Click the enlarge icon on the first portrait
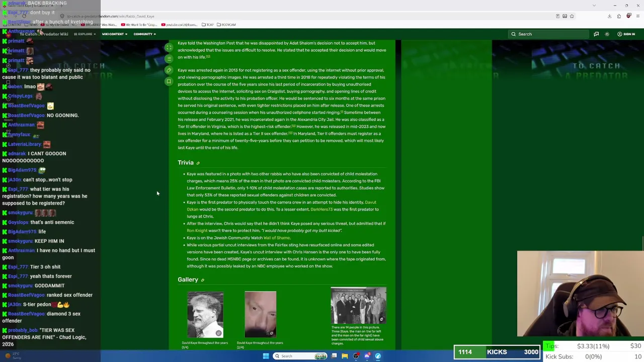The width and height of the screenshot is (644, 362). pos(218,333)
